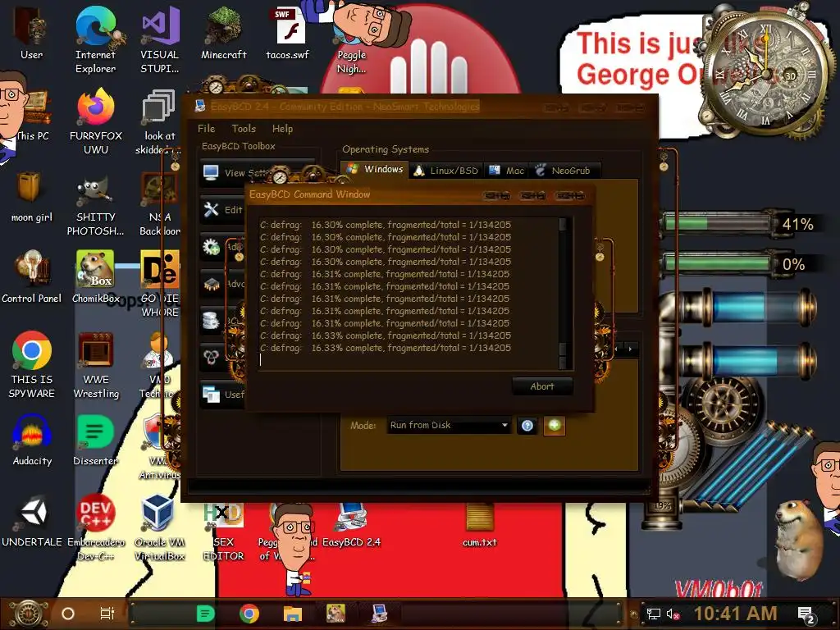Viewport: 840px width, 630px height.
Task: Click the right arrow tab scroller in EasyBCD
Action: (x=631, y=349)
